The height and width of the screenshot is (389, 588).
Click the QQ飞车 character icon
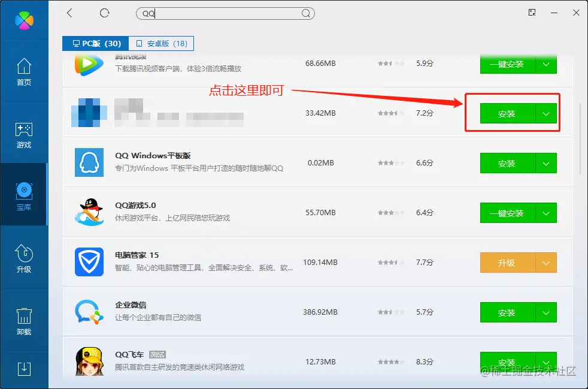coord(89,361)
